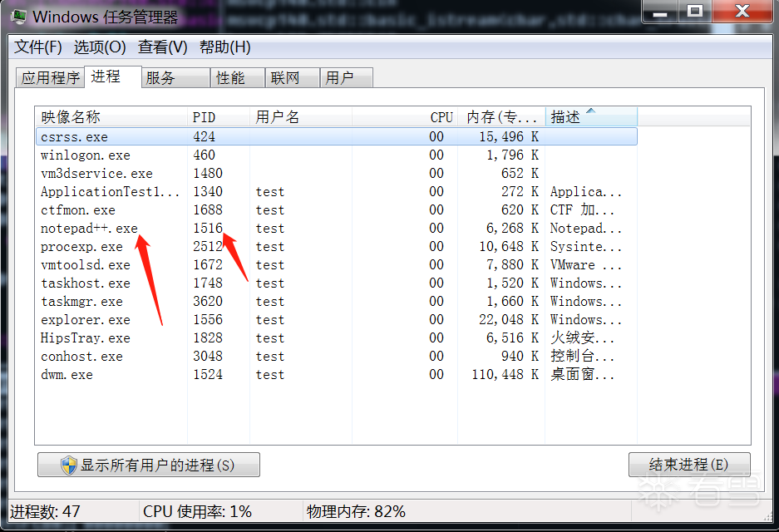Select the 进程 tab
Viewport: 779px width, 532px height.
point(113,77)
